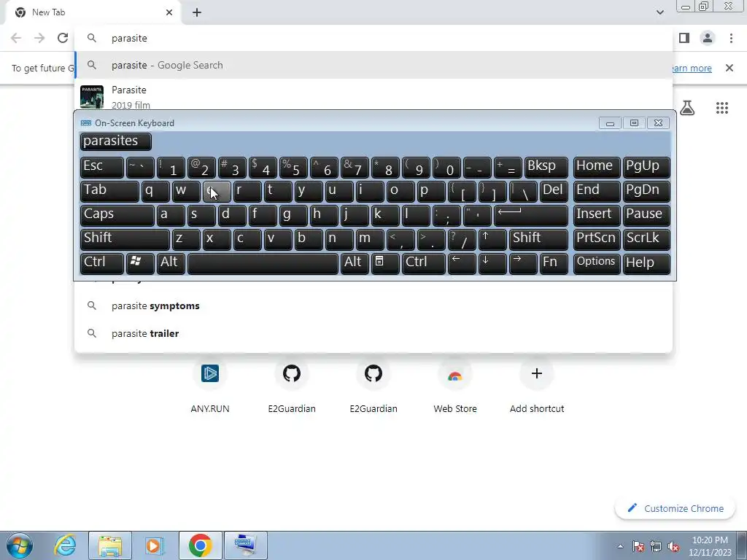
Task: Click the PrtScn key
Action: point(596,239)
